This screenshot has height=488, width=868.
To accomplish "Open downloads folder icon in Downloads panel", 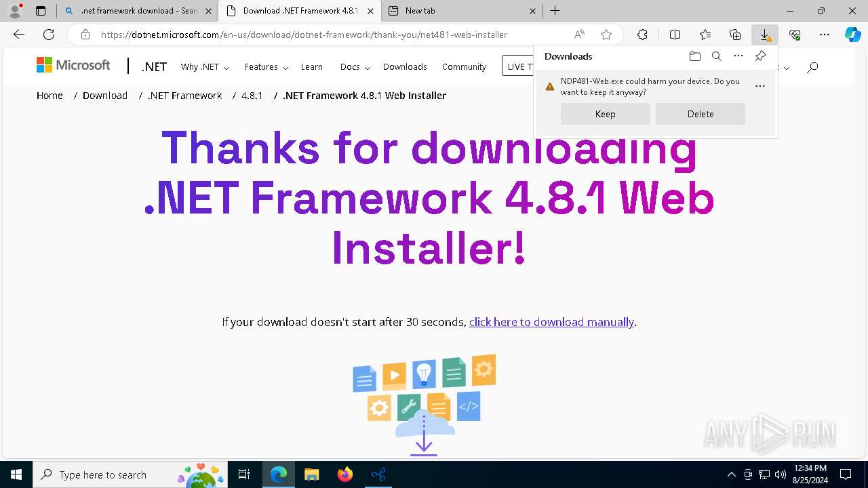I will (694, 56).
